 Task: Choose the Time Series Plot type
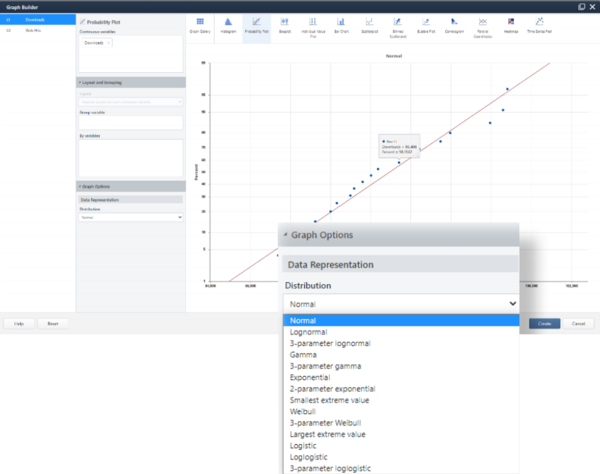(539, 26)
